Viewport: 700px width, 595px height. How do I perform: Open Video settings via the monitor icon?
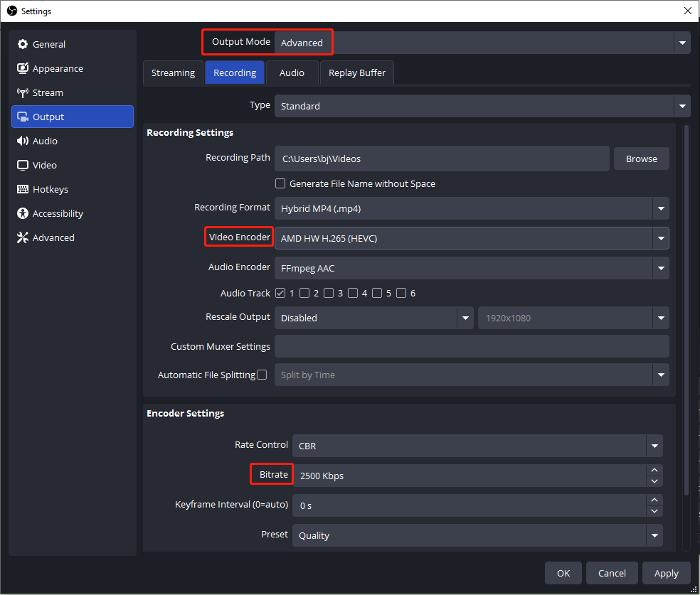pos(23,165)
